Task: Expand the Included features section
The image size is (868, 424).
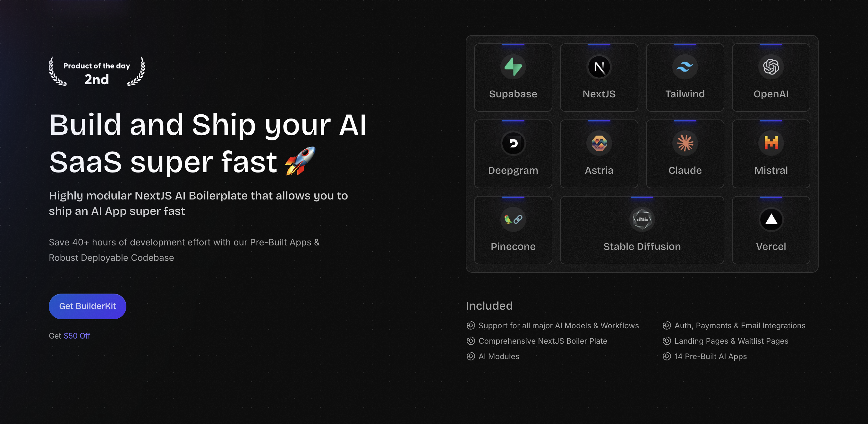Action: point(489,306)
